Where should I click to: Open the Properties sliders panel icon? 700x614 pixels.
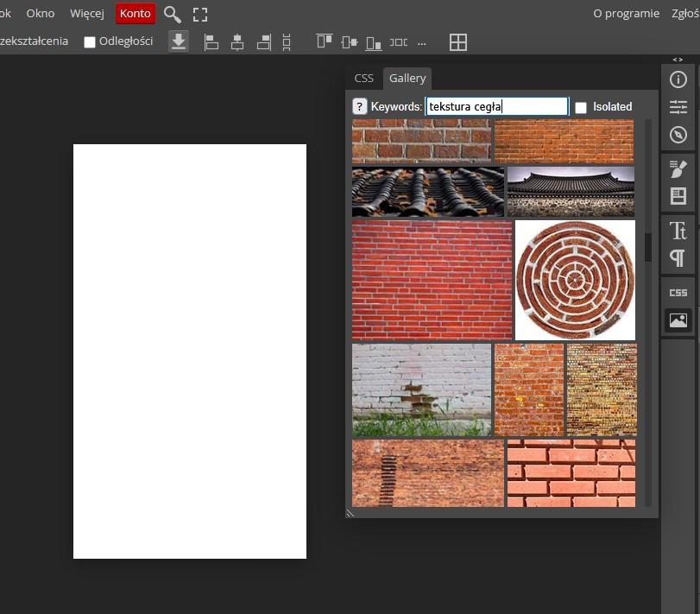[x=678, y=107]
